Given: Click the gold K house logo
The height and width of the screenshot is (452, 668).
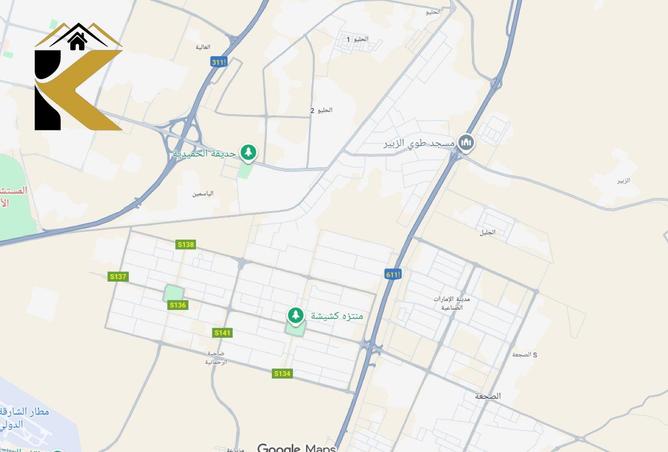Looking at the screenshot, I should pos(78,76).
